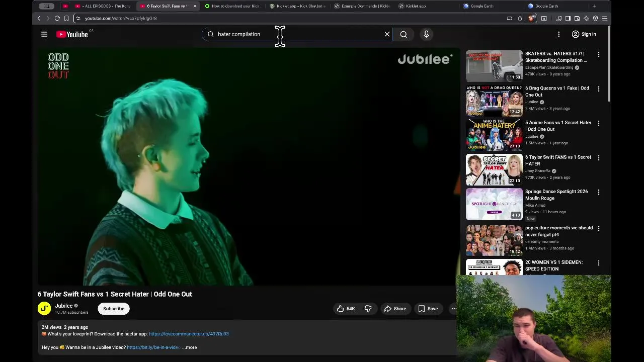Open the playlist music note toolbar icon

(x=558, y=18)
